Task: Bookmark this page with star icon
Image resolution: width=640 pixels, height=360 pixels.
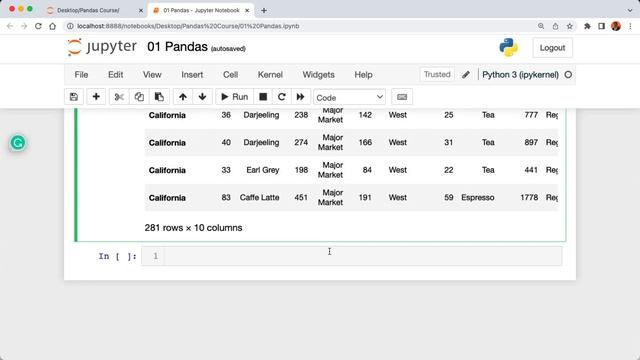Action: [x=569, y=26]
